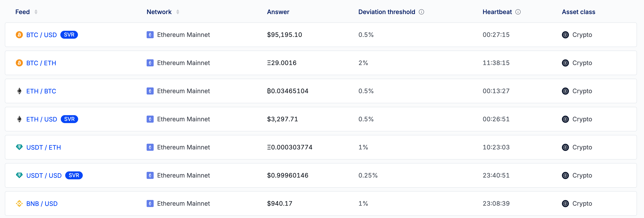
Task: Sort the table by Network column arrows
Action: pyautogui.click(x=178, y=12)
